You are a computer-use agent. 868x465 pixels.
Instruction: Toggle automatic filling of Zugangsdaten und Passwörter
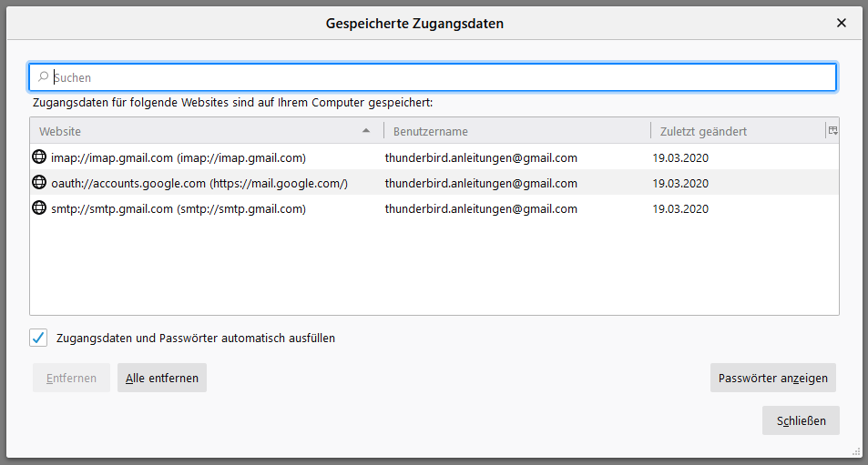[38, 339]
